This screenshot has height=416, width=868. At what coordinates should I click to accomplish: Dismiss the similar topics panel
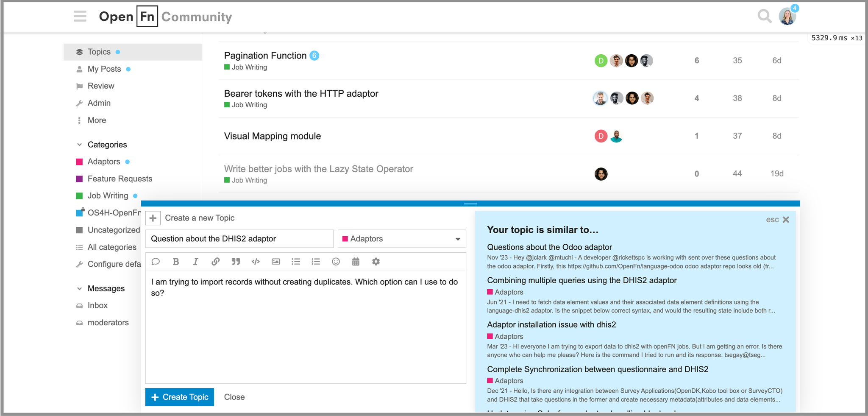pyautogui.click(x=786, y=220)
